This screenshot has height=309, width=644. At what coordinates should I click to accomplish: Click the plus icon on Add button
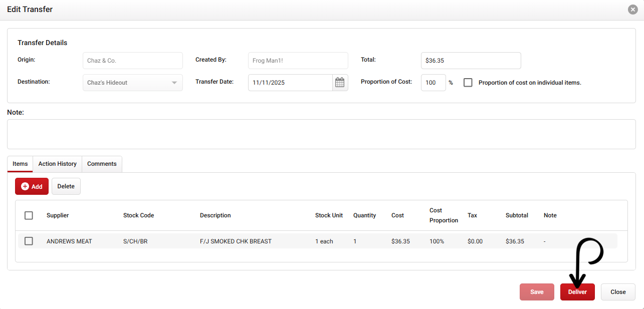coord(25,186)
